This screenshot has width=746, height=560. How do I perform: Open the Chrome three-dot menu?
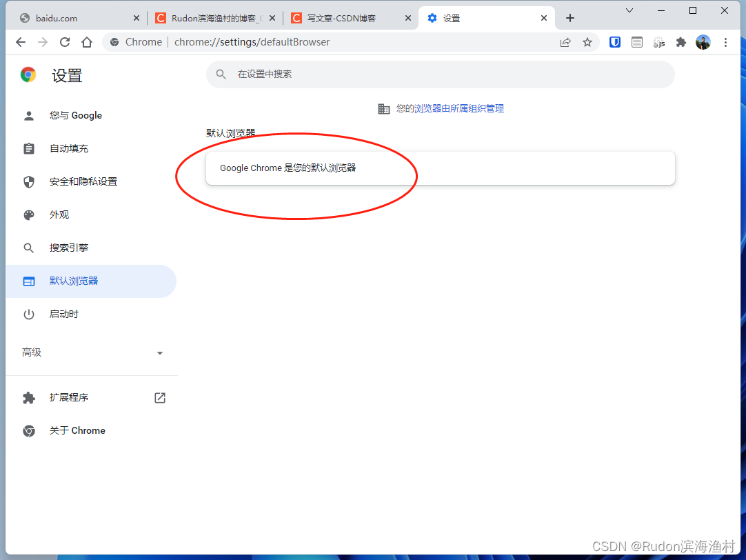(725, 42)
